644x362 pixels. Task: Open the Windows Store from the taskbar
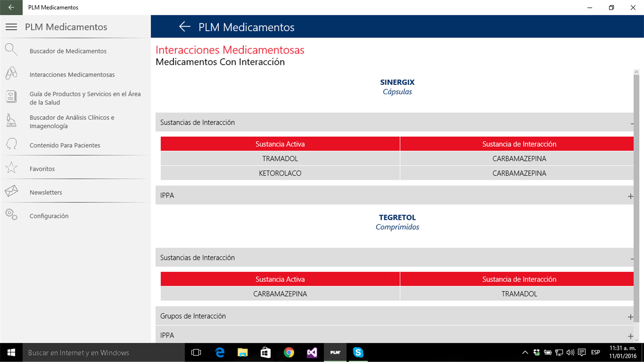click(x=266, y=353)
